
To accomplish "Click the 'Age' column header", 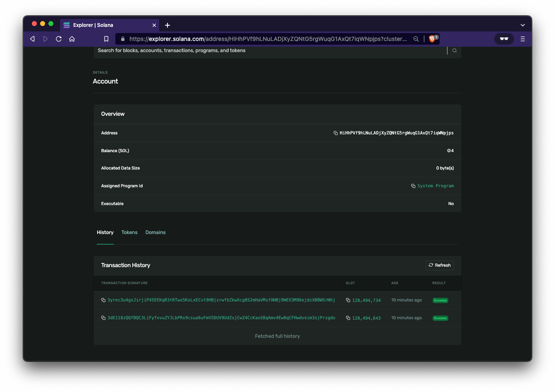I will (x=395, y=283).
